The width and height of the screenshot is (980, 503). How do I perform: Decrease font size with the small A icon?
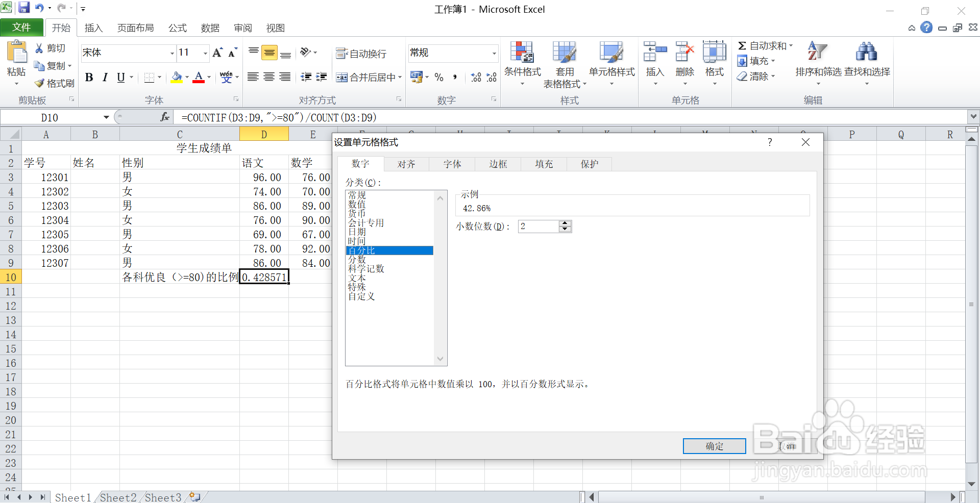pos(233,53)
